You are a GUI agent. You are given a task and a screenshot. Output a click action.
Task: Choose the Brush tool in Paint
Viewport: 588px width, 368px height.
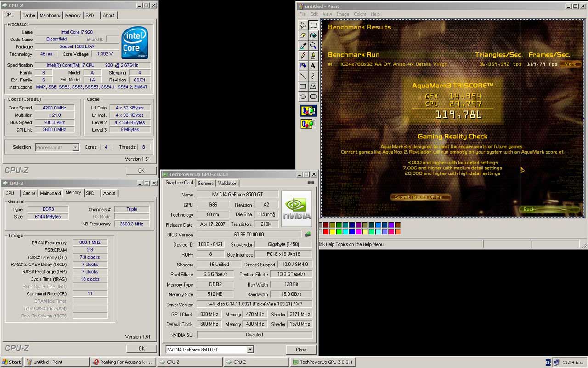tap(313, 56)
